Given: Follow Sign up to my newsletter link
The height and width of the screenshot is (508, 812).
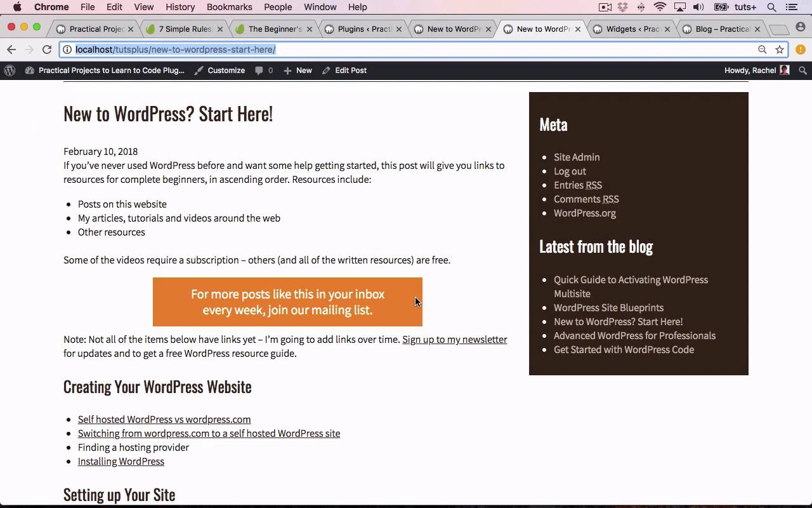Looking at the screenshot, I should [x=454, y=339].
